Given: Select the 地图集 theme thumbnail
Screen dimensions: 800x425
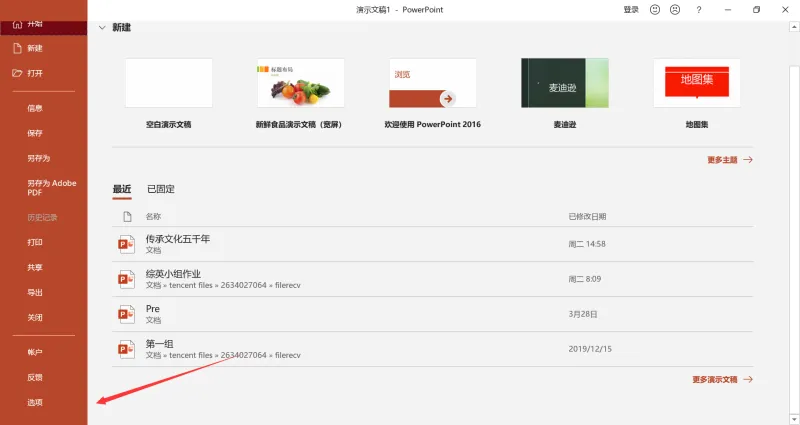Looking at the screenshot, I should tap(696, 83).
